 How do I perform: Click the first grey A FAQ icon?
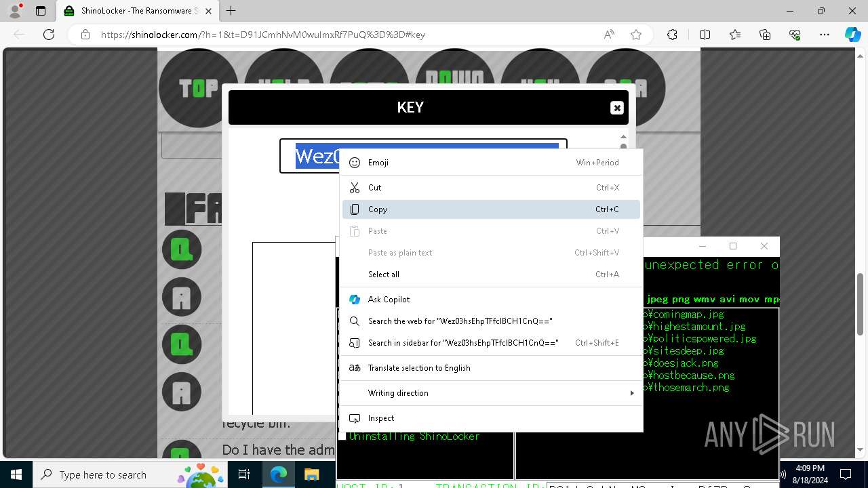click(181, 297)
